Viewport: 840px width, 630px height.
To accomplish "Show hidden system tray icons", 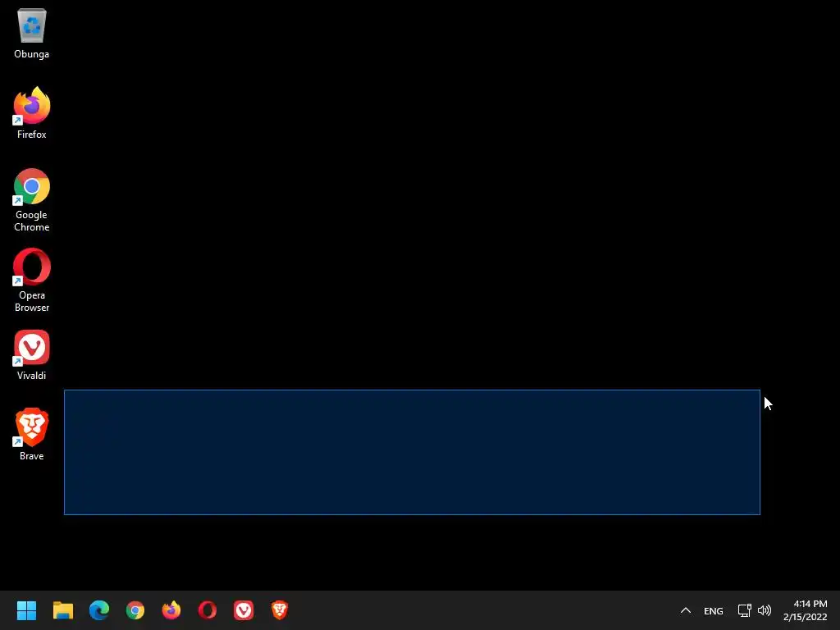I will [686, 610].
